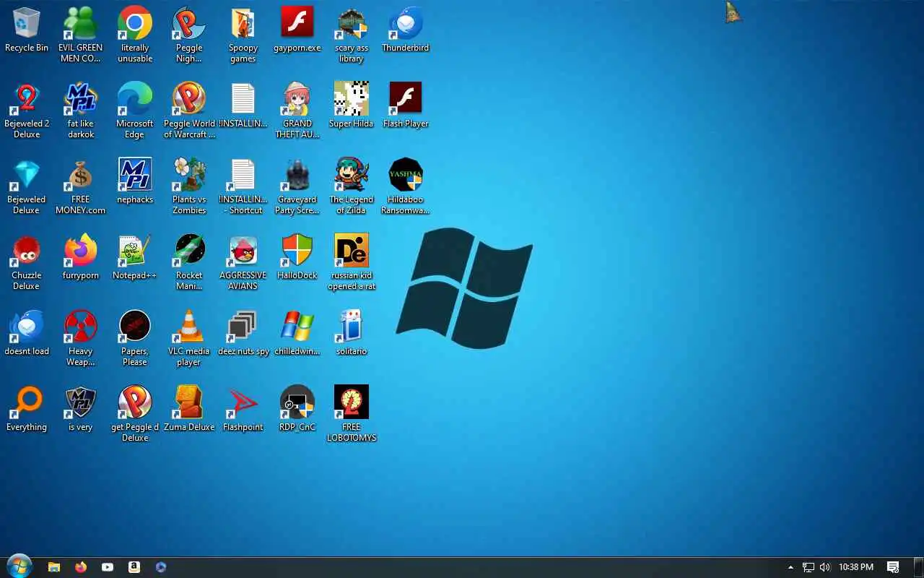
Task: Open the !INSTALLIN... - Shortcut file
Action: (243, 187)
